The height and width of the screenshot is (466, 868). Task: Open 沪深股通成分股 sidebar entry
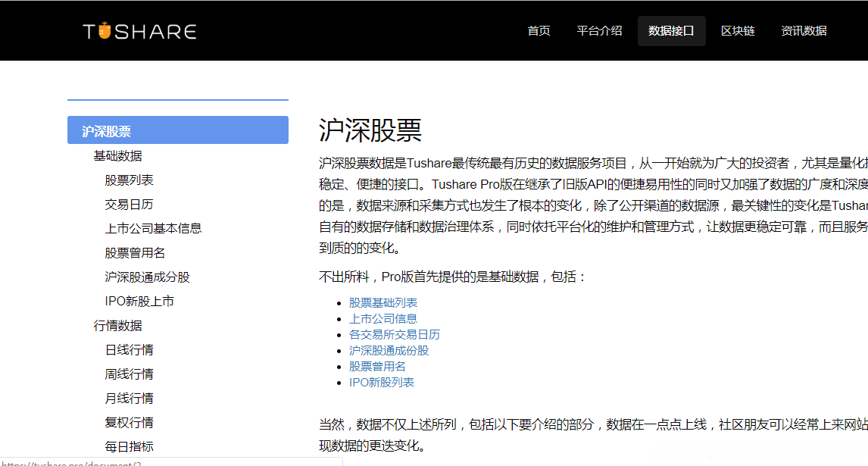[145, 276]
